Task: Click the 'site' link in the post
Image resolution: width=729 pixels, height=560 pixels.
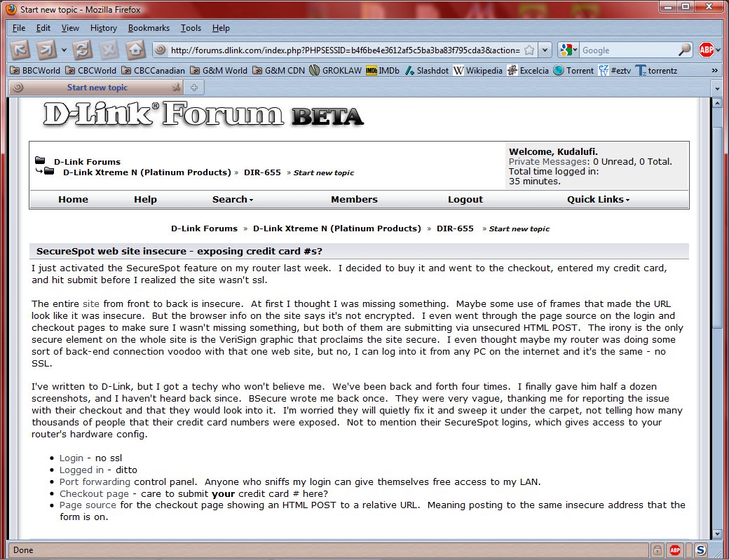Action: 90,304
